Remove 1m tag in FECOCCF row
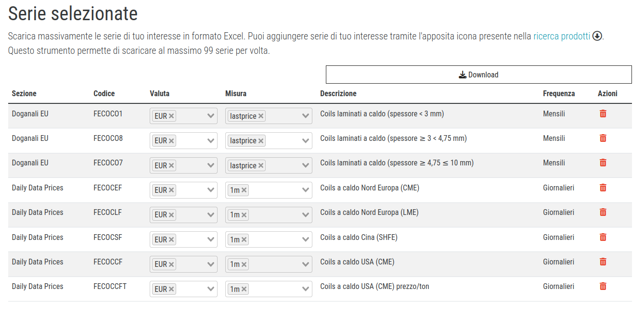644x314 pixels. (x=244, y=264)
